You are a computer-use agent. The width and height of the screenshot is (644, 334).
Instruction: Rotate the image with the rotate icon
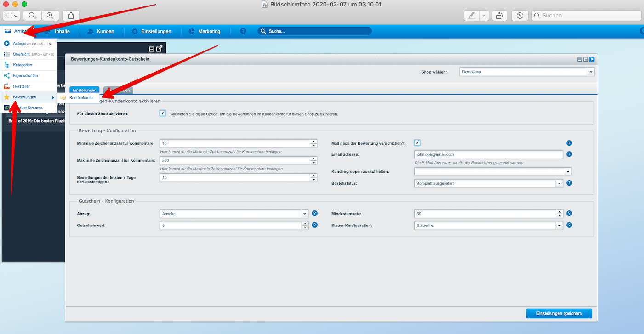click(500, 15)
